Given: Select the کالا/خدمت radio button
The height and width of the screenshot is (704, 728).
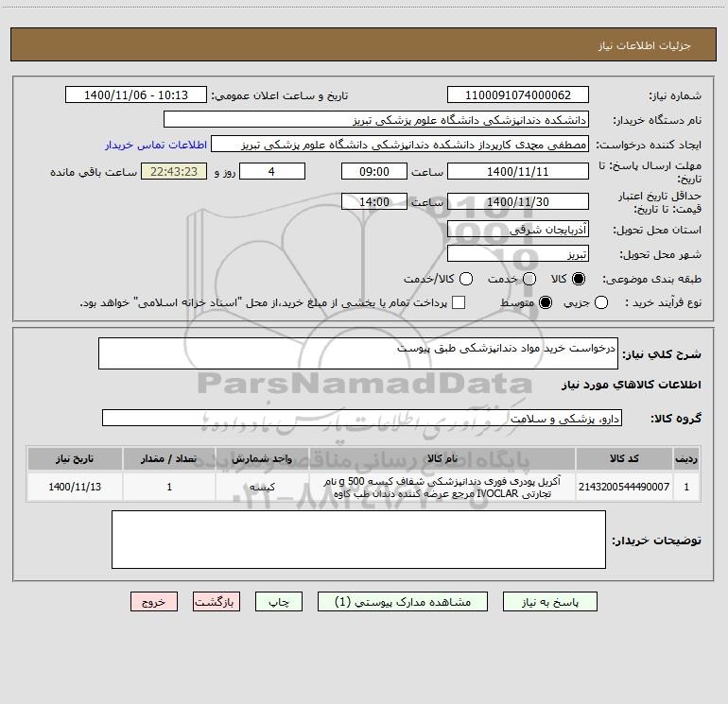Looking at the screenshot, I should pyautogui.click(x=466, y=279).
